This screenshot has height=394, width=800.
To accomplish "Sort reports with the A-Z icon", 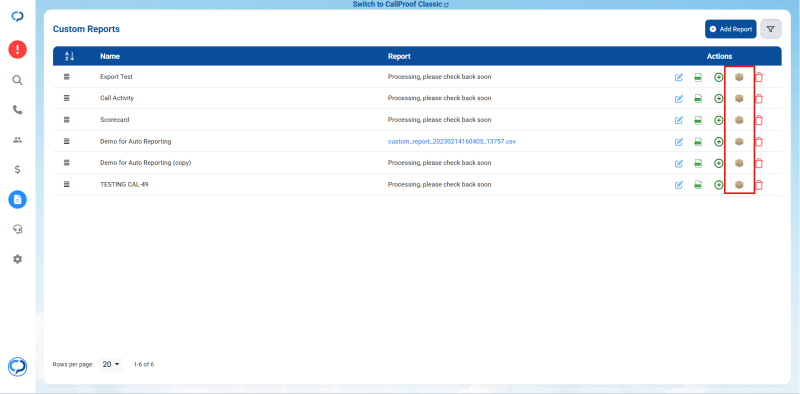I will point(69,56).
